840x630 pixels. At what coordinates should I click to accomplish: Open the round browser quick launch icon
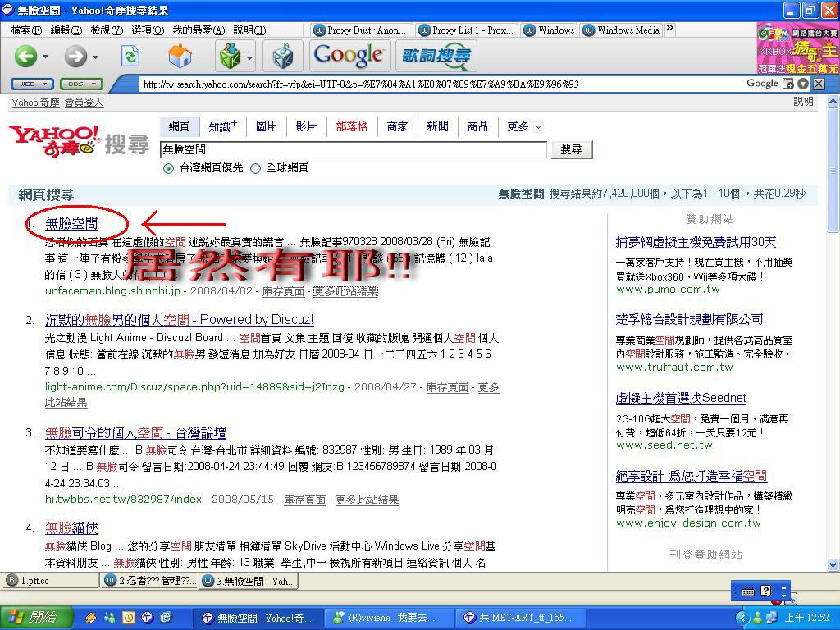pos(148,618)
